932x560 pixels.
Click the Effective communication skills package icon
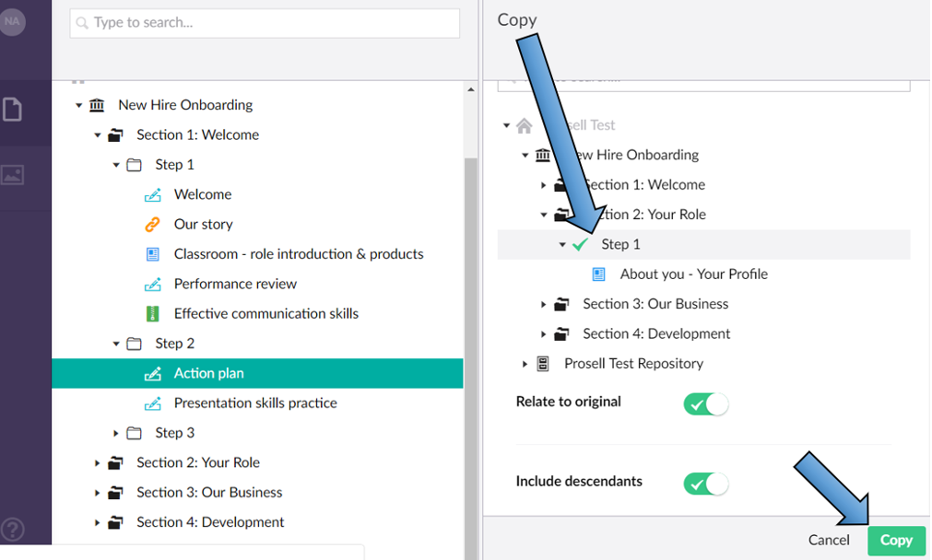pyautogui.click(x=155, y=313)
